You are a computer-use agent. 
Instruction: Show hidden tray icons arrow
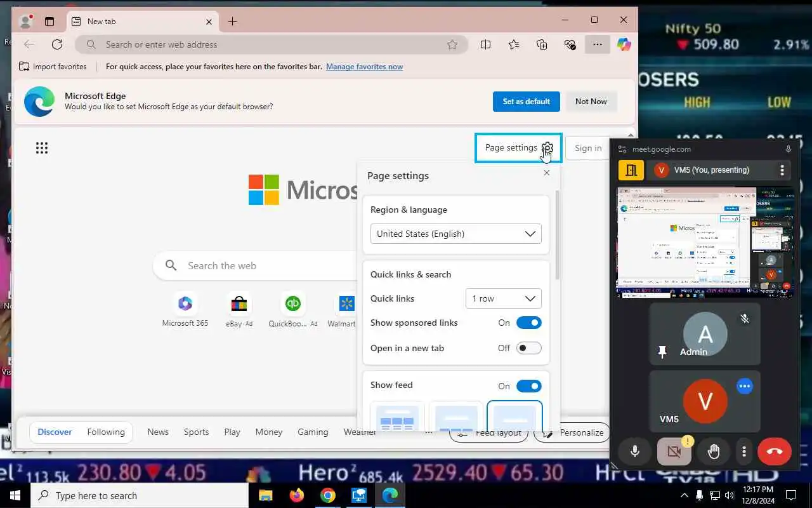point(684,495)
